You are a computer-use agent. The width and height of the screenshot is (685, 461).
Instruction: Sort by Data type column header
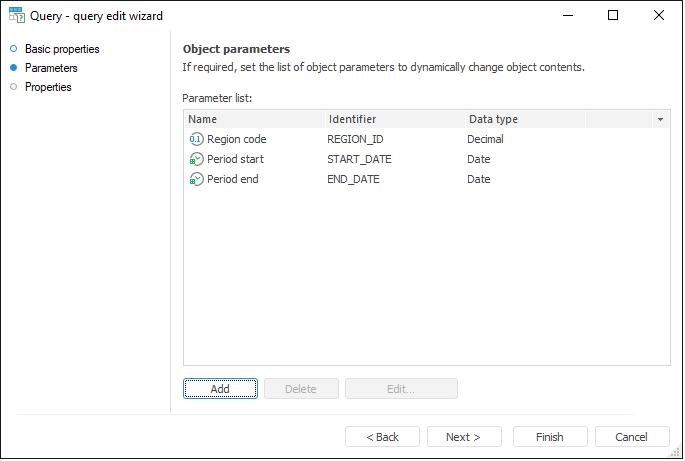pos(524,120)
